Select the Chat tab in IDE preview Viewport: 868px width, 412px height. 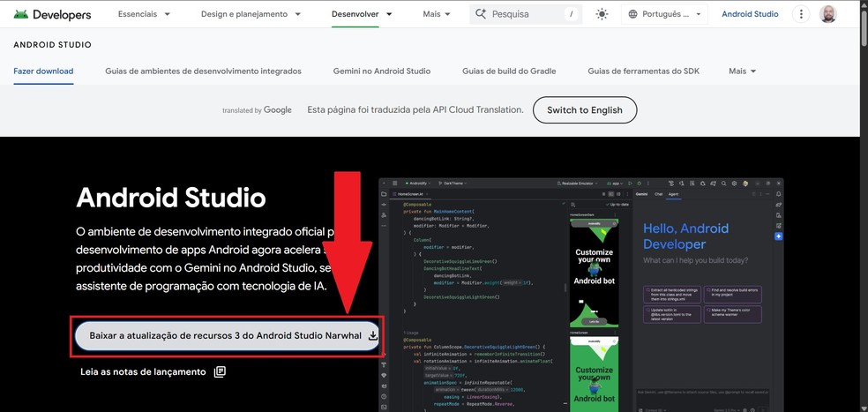pyautogui.click(x=658, y=194)
